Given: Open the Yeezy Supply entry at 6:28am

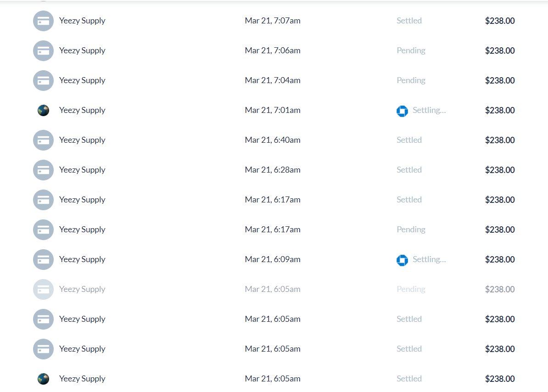Looking at the screenshot, I should tap(274, 170).
